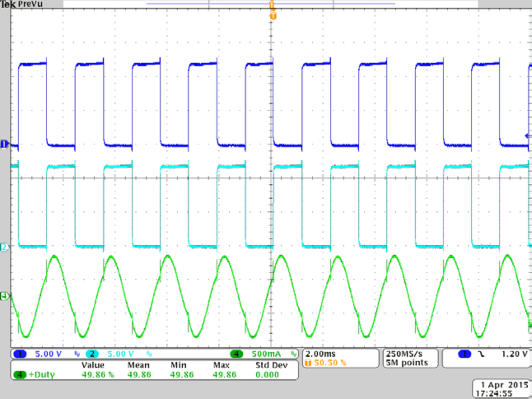Click the Min value '49.86'

pyautogui.click(x=182, y=374)
